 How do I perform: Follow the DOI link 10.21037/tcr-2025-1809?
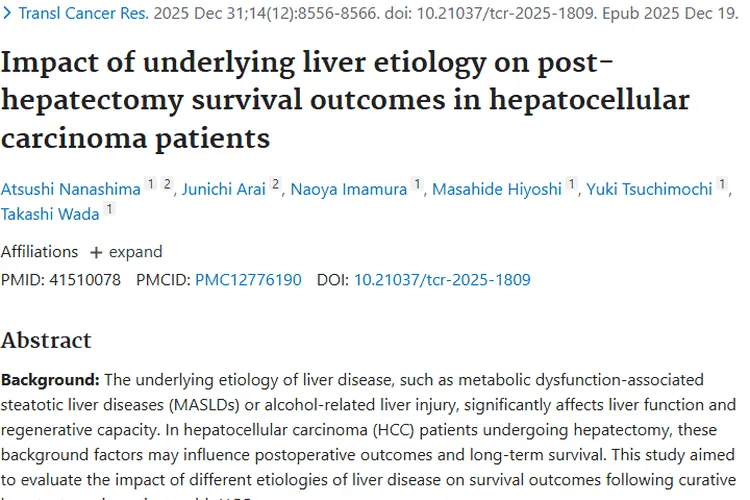click(x=442, y=280)
